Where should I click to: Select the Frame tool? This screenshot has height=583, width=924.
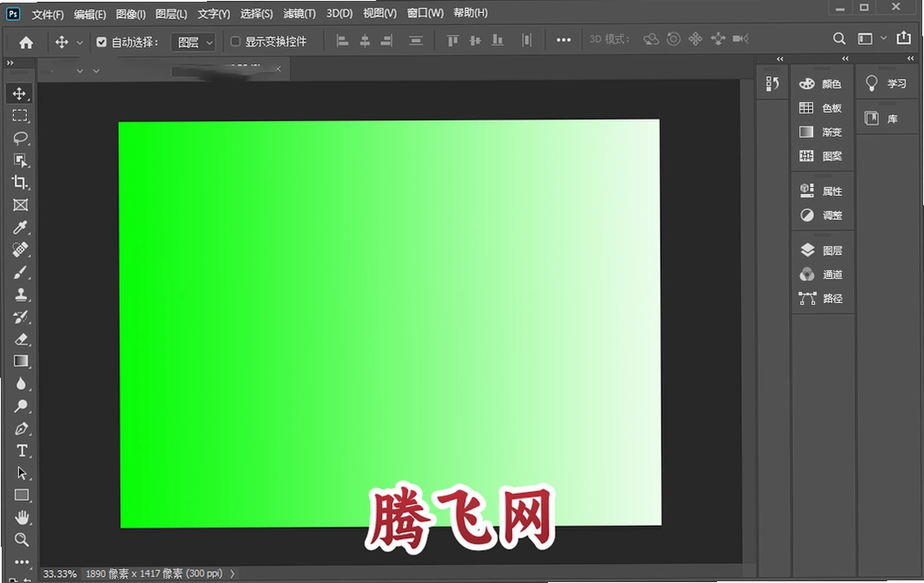coord(20,205)
